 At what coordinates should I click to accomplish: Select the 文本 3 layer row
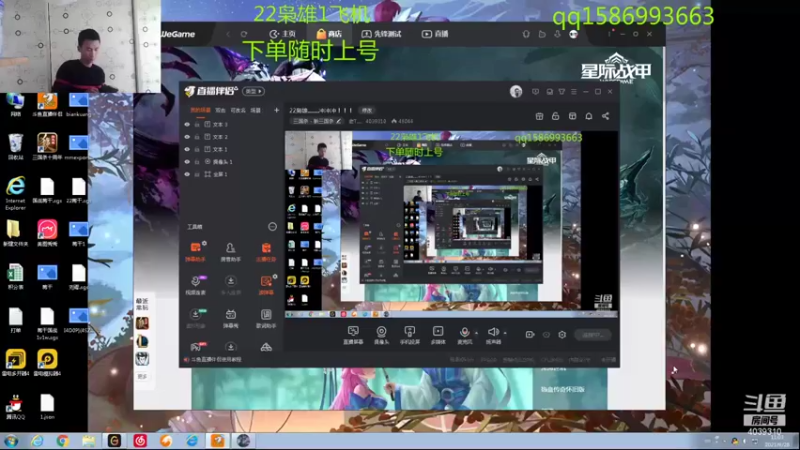232,124
